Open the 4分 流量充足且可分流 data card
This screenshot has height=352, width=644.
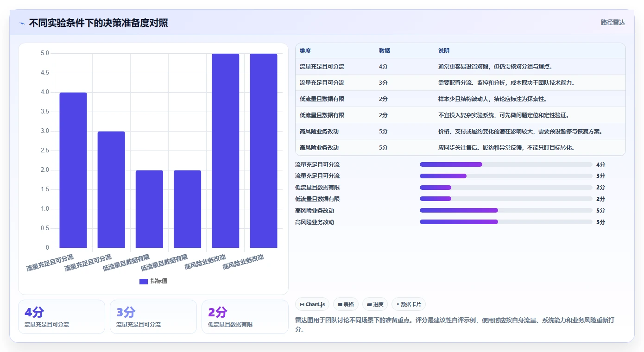click(62, 317)
